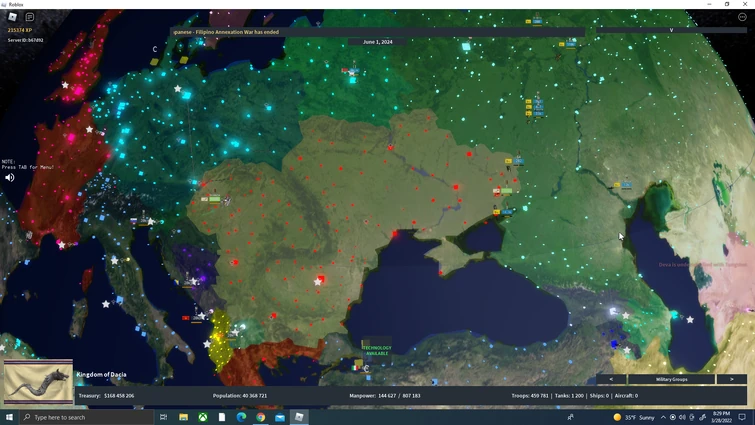The width and height of the screenshot is (755, 425).
Task: Open the Roblox chat icon
Action: coord(30,17)
